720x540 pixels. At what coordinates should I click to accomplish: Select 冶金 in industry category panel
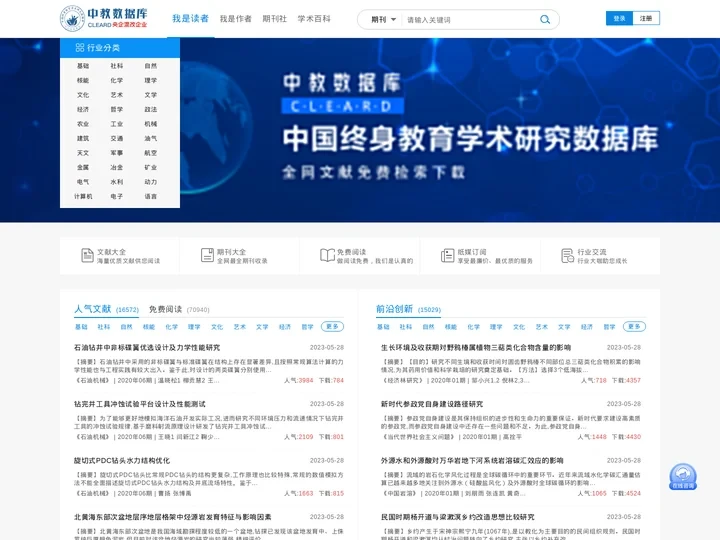tap(117, 167)
